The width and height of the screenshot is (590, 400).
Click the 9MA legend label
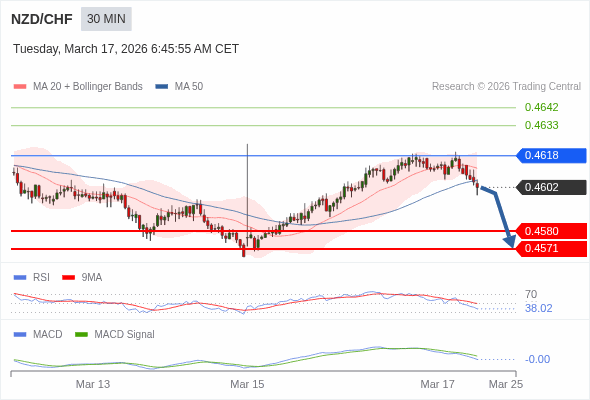(92, 278)
